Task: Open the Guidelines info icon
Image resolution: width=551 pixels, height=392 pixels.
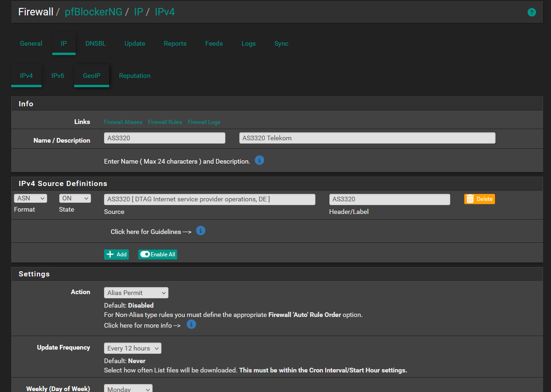Action: point(200,230)
